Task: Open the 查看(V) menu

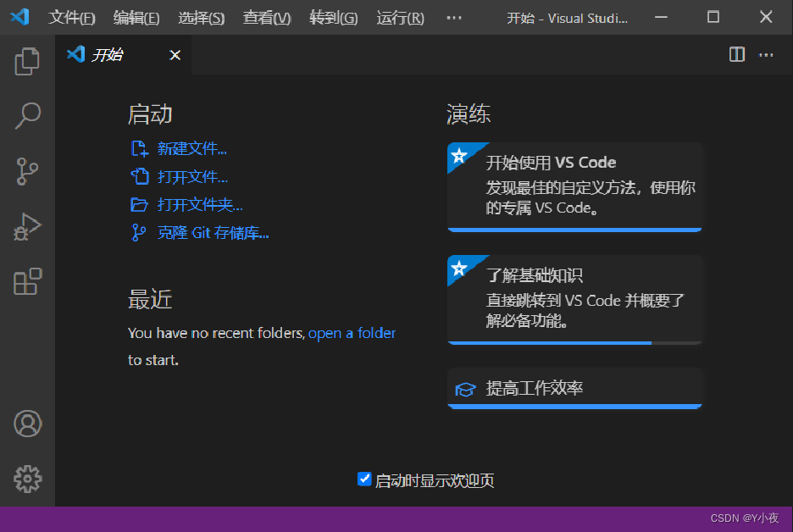Action: (x=267, y=18)
